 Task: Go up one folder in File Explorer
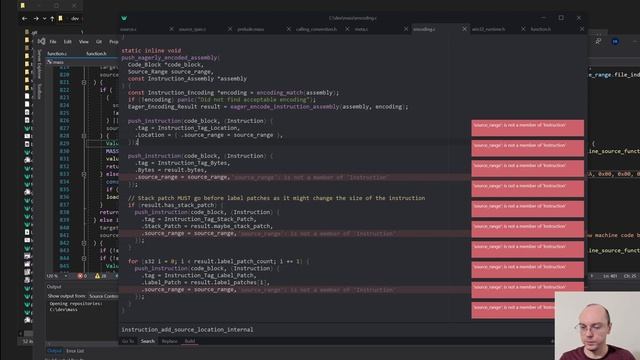click(x=52, y=18)
